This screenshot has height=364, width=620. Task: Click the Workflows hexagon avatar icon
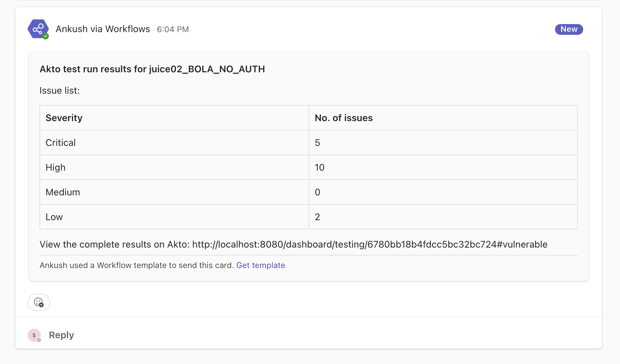37,29
